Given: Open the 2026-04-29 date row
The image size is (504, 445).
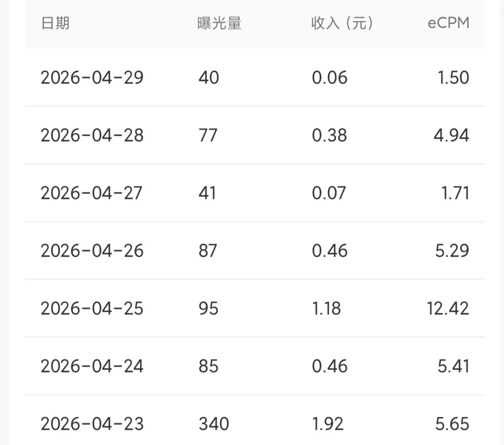Looking at the screenshot, I should (255, 78).
